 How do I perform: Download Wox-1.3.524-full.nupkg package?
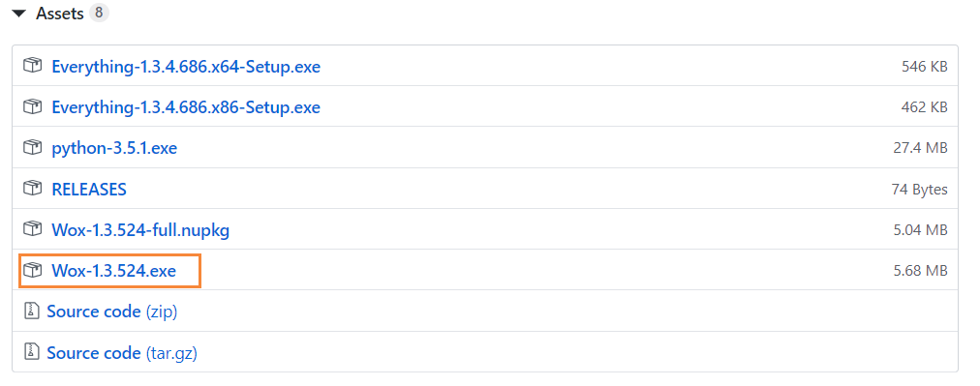(x=140, y=230)
